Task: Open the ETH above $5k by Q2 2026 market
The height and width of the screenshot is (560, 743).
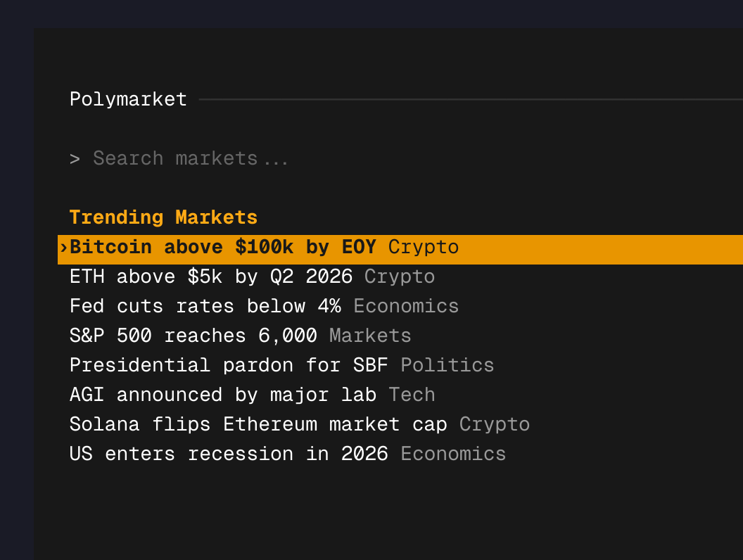Action: (x=211, y=276)
